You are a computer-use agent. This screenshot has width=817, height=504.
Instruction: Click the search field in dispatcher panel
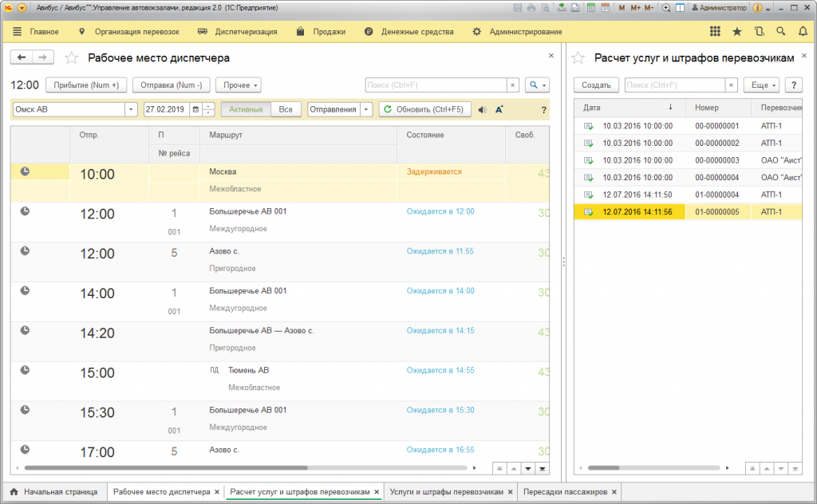pos(436,85)
